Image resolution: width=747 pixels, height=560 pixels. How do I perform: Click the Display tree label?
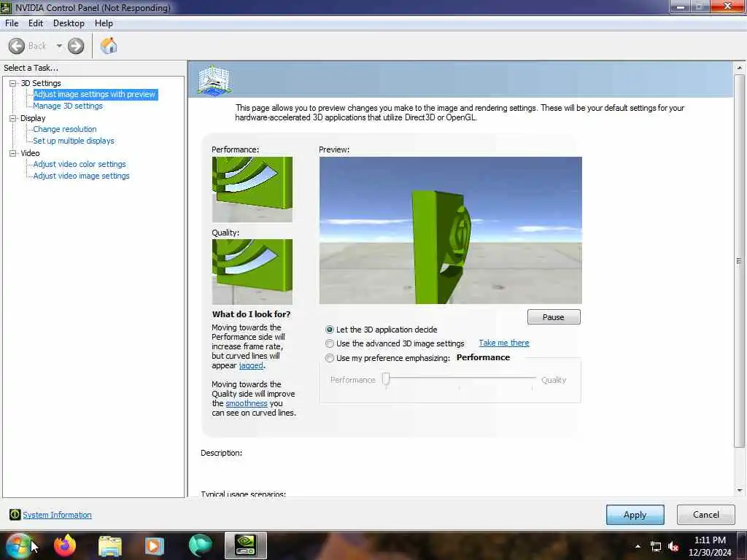pyautogui.click(x=33, y=118)
